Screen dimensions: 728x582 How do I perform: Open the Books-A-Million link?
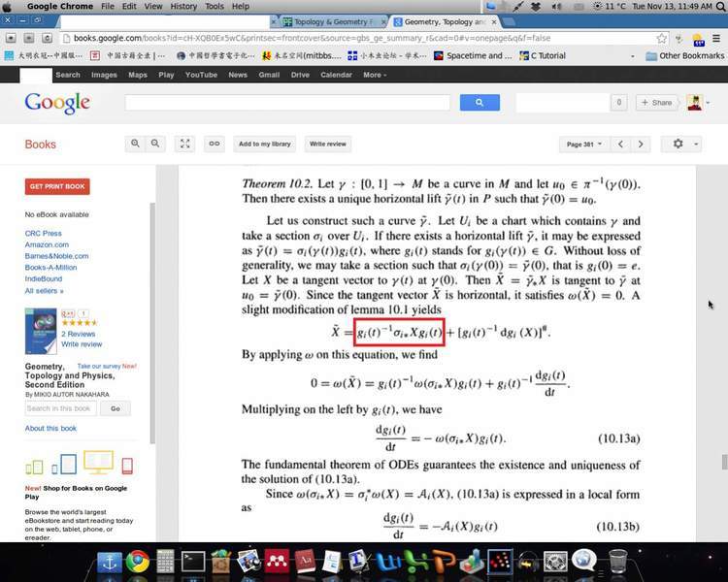pyautogui.click(x=51, y=268)
